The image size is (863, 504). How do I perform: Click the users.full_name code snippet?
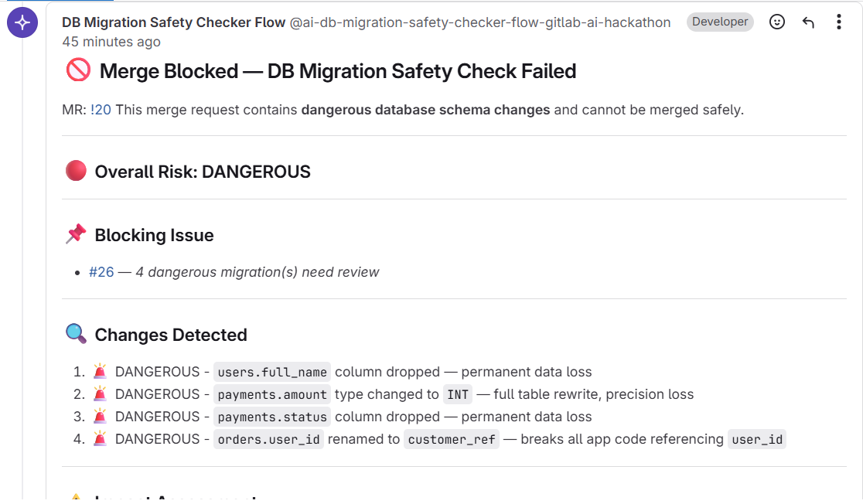(x=272, y=373)
